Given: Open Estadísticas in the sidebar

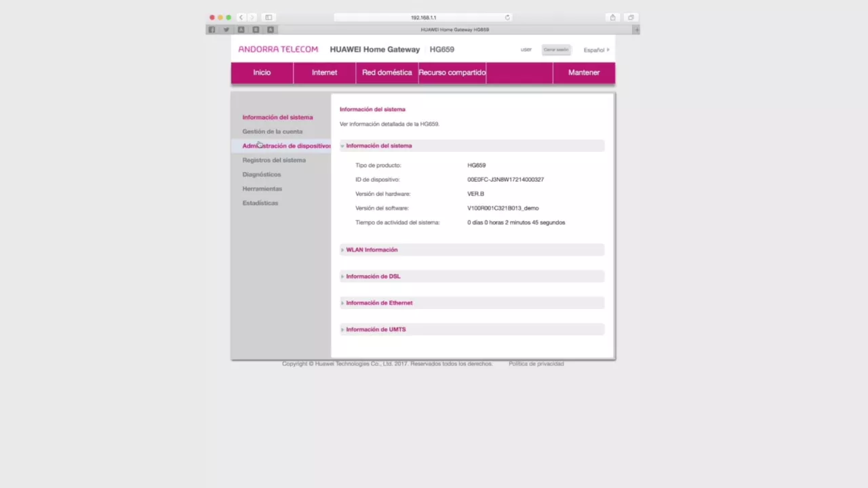Looking at the screenshot, I should coord(260,203).
